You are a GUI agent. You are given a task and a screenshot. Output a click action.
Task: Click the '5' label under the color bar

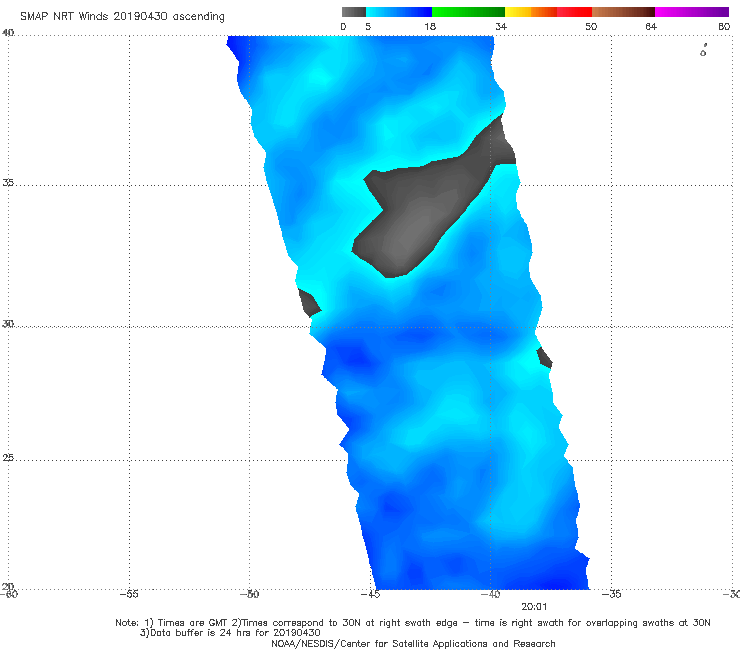[368, 26]
